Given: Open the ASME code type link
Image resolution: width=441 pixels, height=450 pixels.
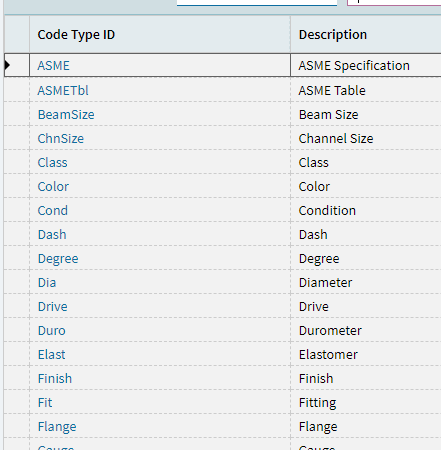Looking at the screenshot, I should tap(53, 66).
